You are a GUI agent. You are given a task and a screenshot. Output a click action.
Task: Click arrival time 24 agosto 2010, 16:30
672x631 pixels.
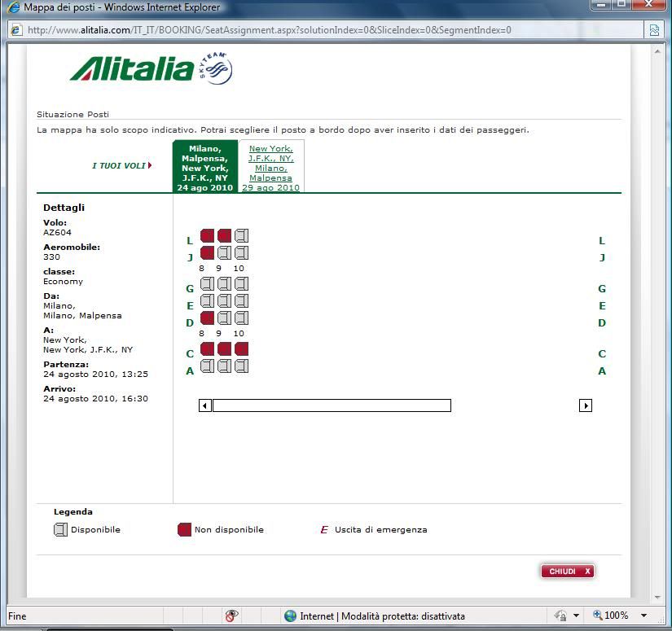point(95,399)
